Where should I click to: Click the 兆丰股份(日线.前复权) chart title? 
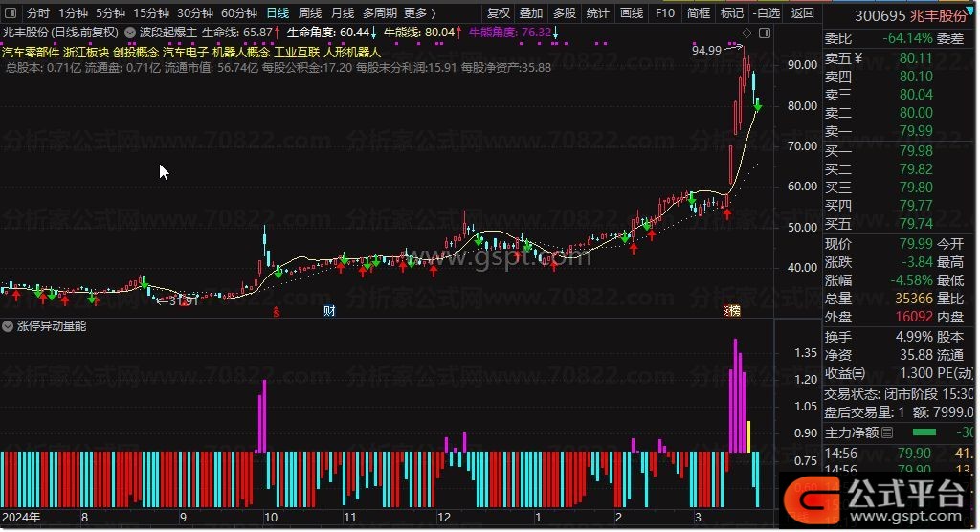coord(60,32)
